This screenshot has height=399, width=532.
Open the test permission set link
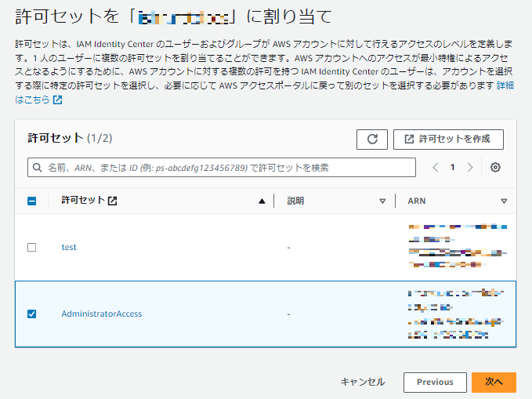pyautogui.click(x=69, y=247)
